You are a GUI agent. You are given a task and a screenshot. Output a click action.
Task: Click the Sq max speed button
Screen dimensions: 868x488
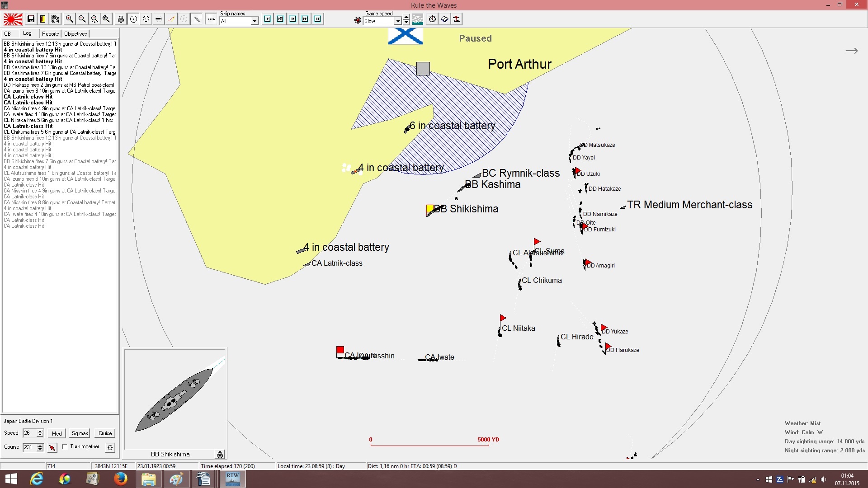coord(80,433)
